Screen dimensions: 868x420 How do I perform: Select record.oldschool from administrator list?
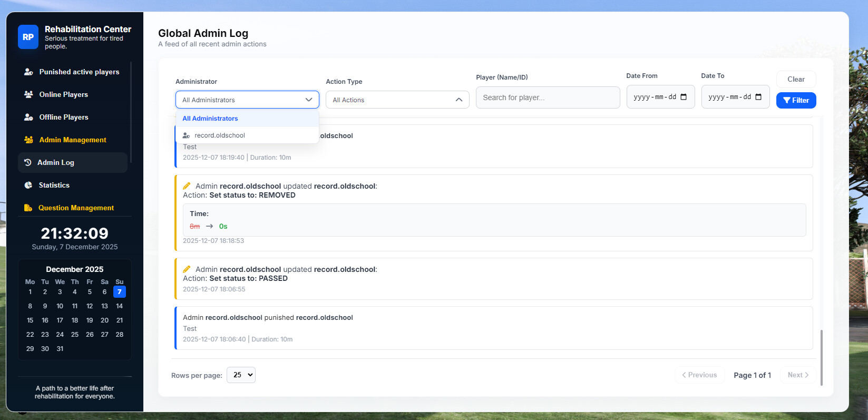pos(220,135)
